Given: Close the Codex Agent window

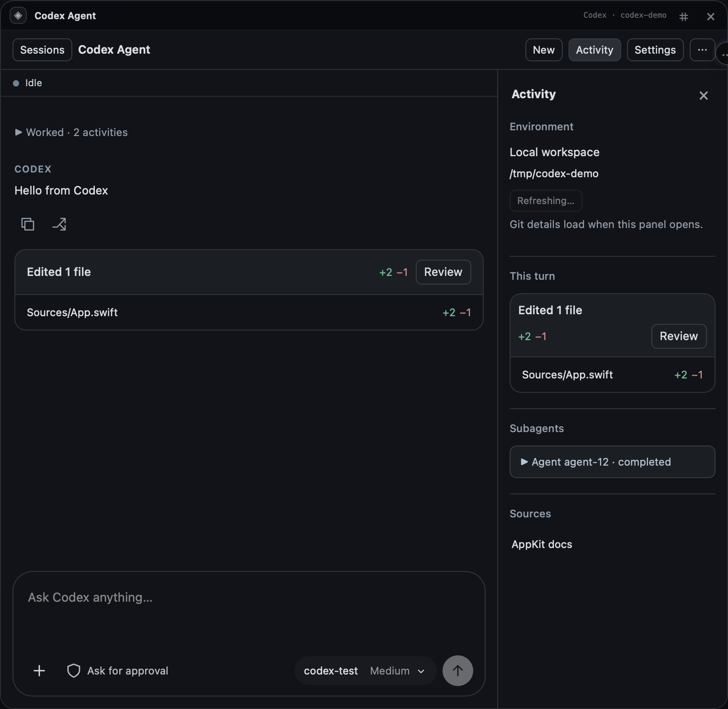Looking at the screenshot, I should (x=711, y=17).
